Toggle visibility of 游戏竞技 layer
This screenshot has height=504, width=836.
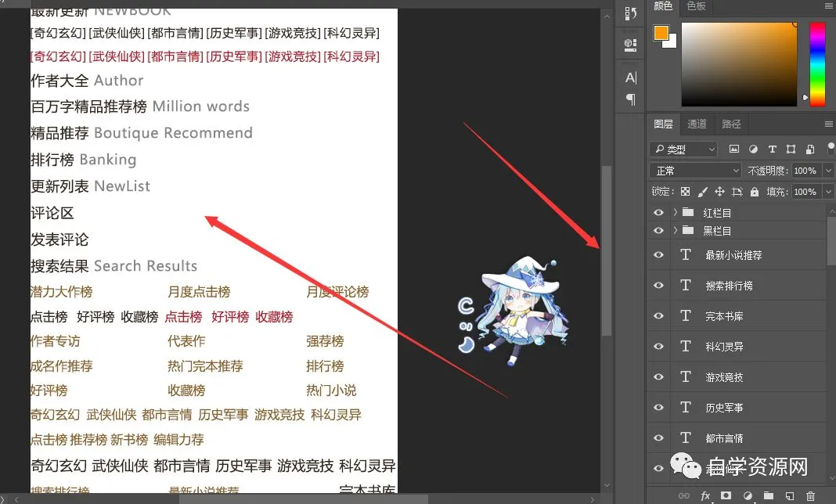658,376
